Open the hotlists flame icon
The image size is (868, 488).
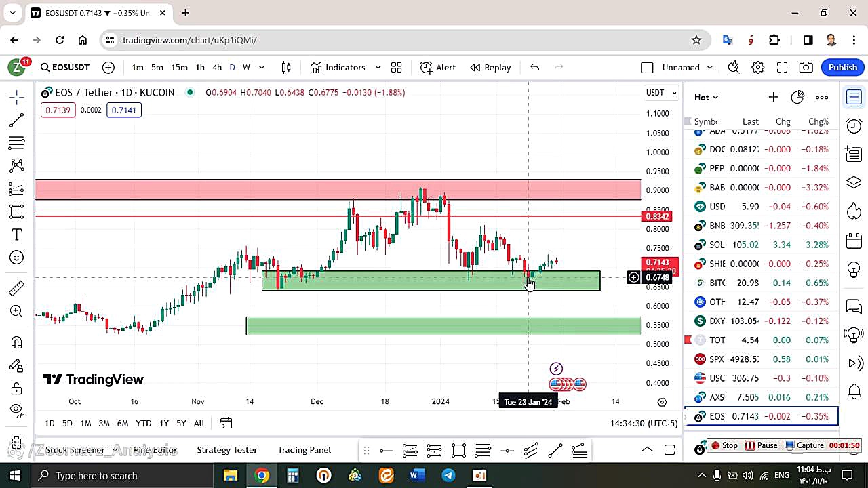click(854, 211)
